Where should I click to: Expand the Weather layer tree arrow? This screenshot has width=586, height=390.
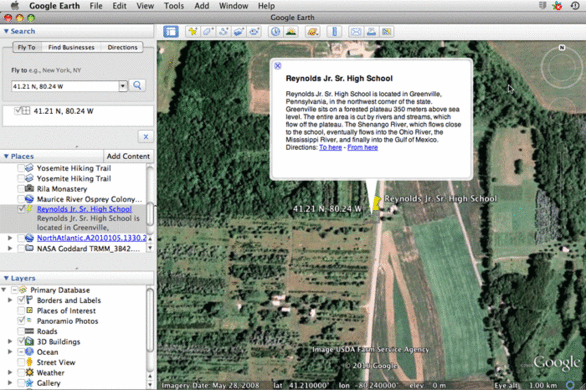10,372
